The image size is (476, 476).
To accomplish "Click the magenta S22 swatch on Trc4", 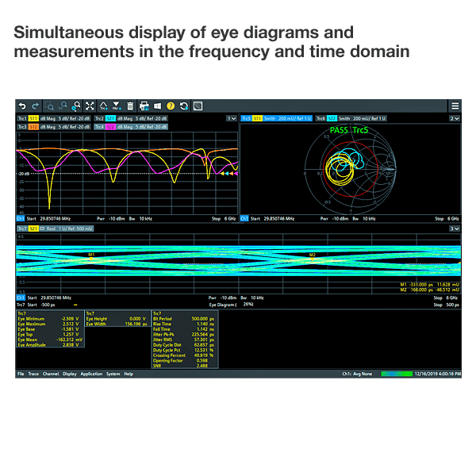I will click(x=110, y=127).
